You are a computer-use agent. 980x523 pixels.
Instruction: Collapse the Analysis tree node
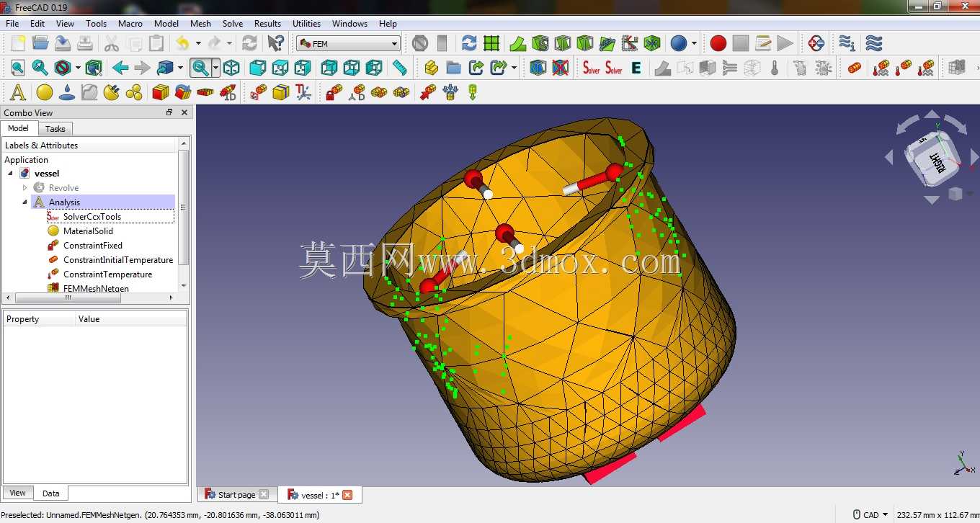[x=24, y=202]
